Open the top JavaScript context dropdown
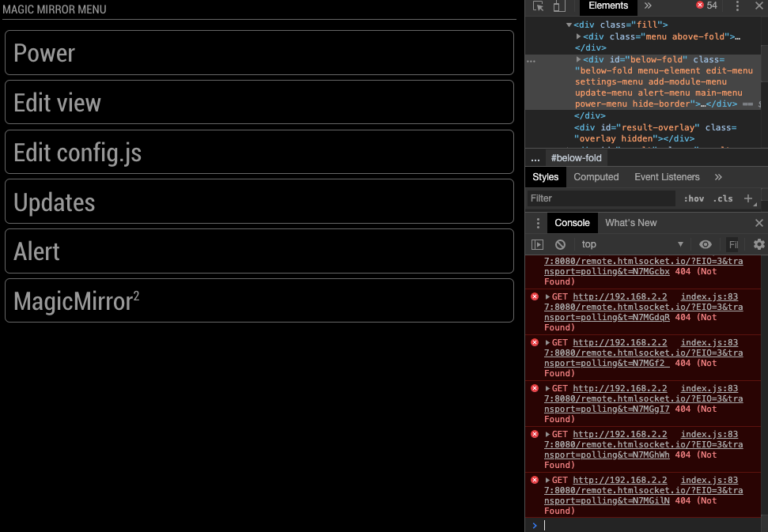 click(x=631, y=244)
